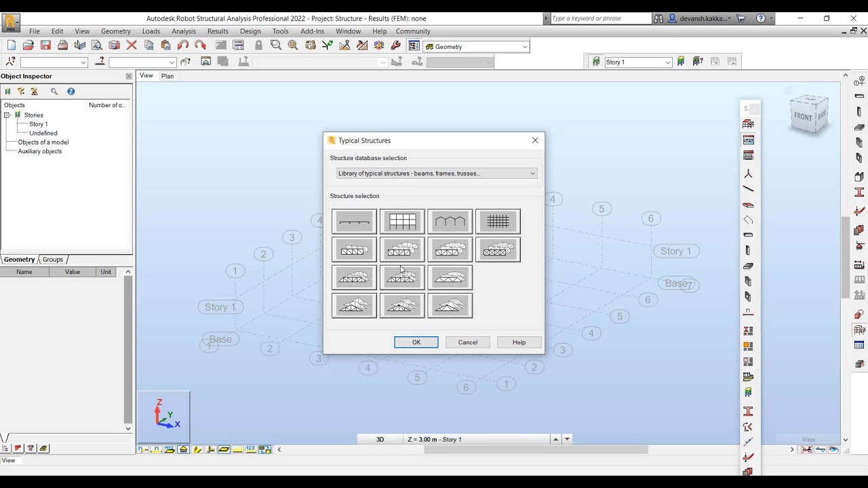Click the search icon in Object Inspector
This screenshot has height=488, width=868.
coord(54,91)
